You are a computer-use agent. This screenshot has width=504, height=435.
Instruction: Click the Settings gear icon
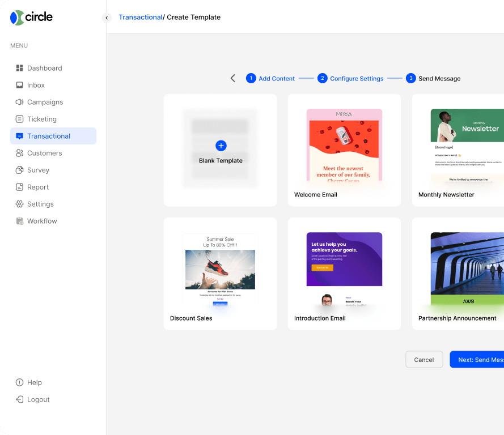pos(20,204)
